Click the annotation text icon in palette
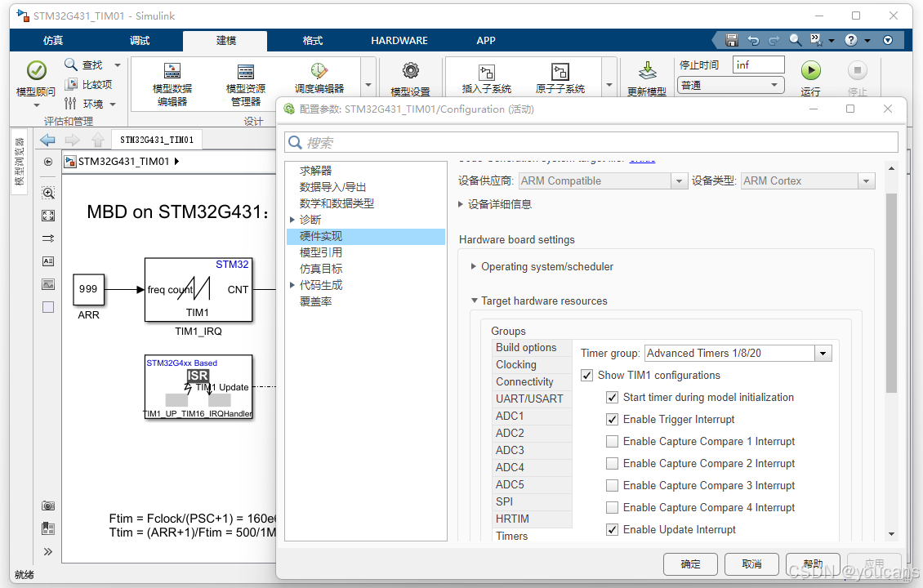 coord(48,261)
